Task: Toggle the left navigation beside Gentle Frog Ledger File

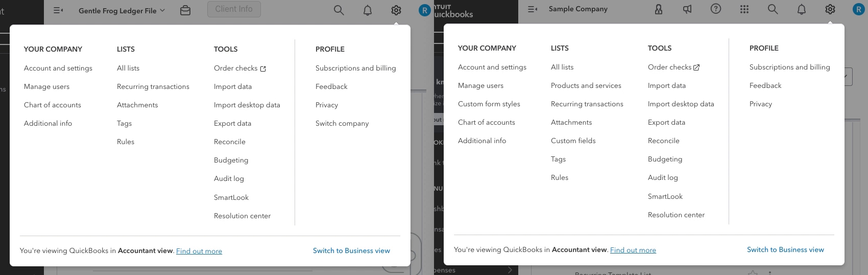Action: click(x=58, y=10)
